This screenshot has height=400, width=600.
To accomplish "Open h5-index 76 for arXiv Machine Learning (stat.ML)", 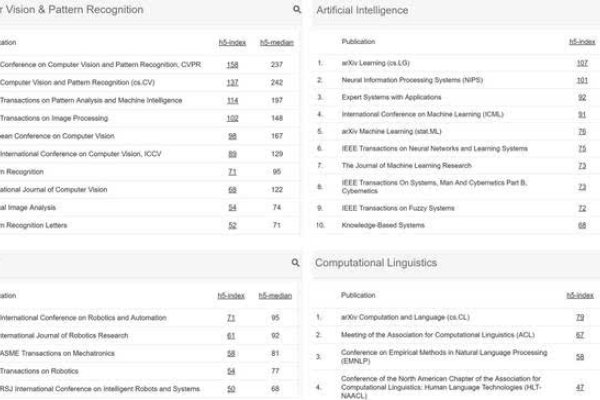I will pyautogui.click(x=582, y=131).
